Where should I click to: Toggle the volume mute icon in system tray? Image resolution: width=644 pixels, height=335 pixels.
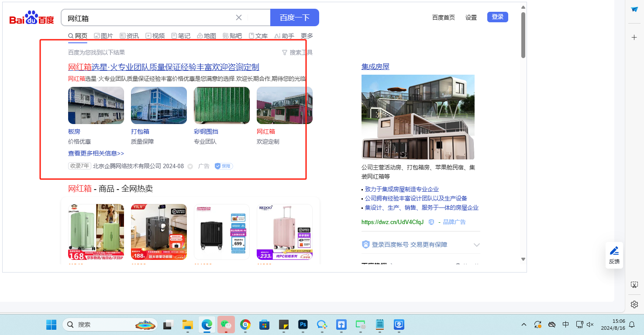(x=590, y=325)
